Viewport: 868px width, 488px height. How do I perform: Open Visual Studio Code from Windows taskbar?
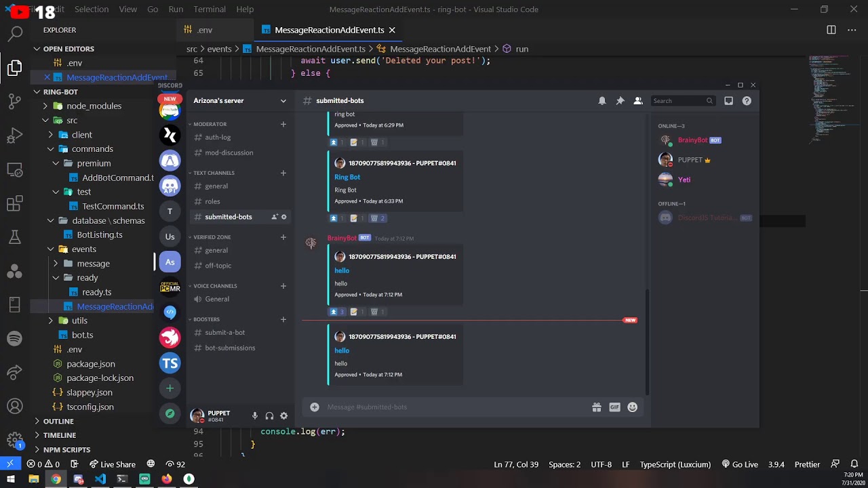[x=100, y=479]
